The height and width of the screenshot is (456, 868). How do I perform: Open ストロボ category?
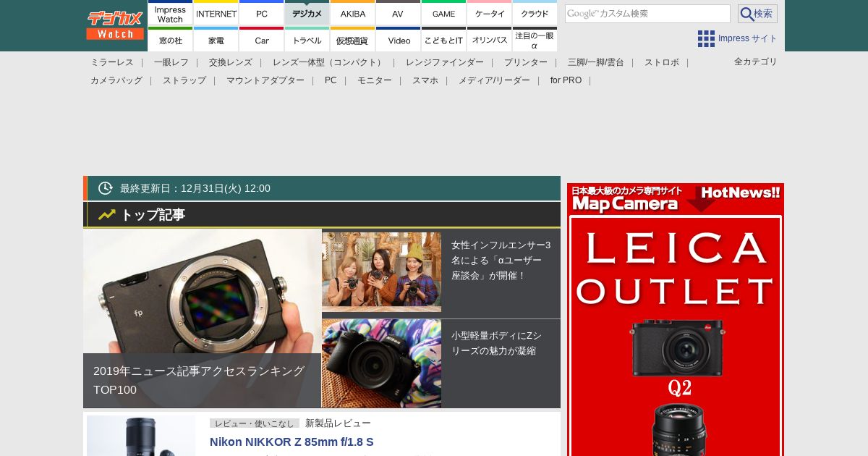pos(662,62)
